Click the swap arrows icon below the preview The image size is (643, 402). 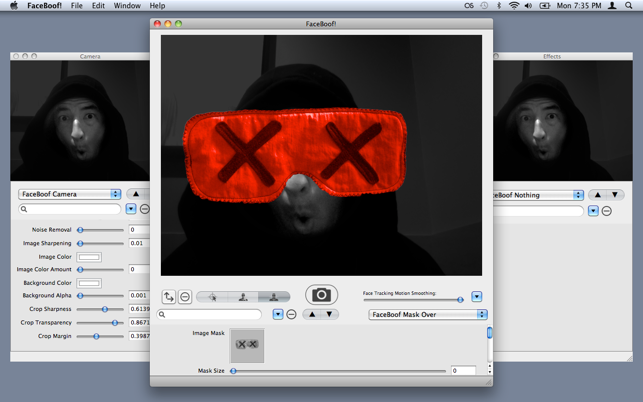(x=169, y=297)
